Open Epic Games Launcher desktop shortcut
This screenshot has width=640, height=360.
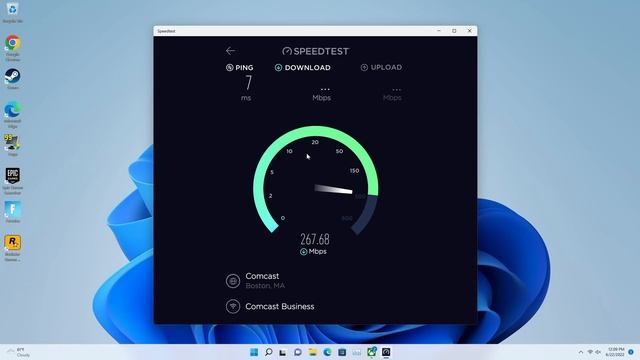pyautogui.click(x=12, y=181)
